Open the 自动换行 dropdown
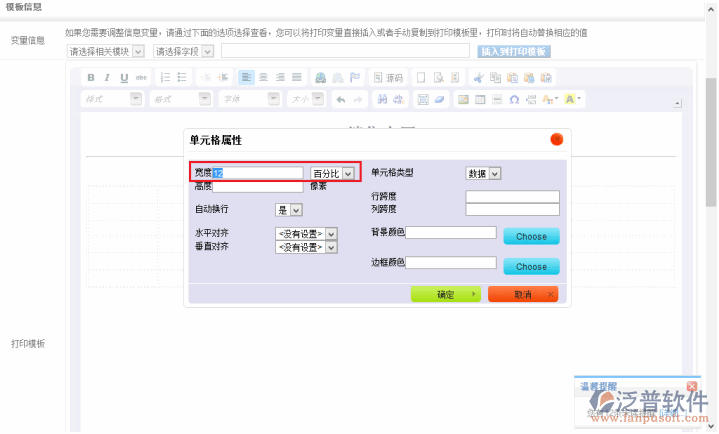719x434 pixels. [x=289, y=210]
